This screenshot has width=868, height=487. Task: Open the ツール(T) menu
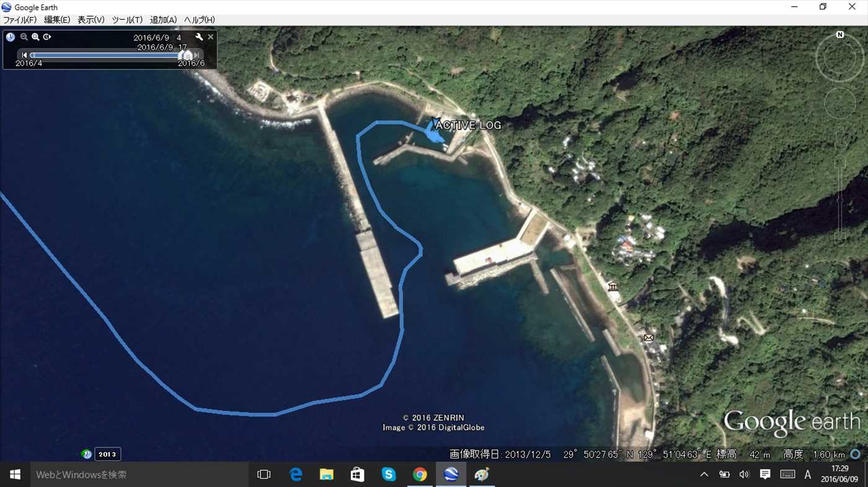127,20
